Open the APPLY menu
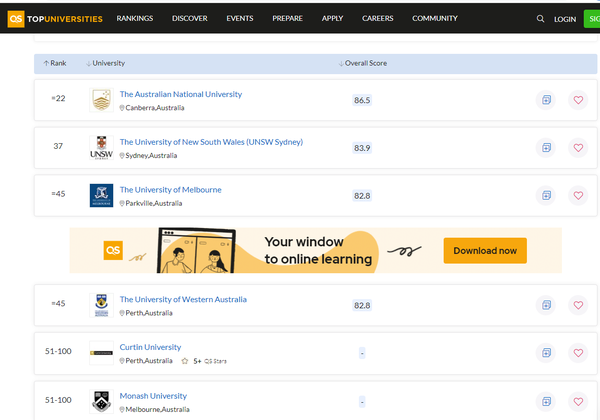 332,18
